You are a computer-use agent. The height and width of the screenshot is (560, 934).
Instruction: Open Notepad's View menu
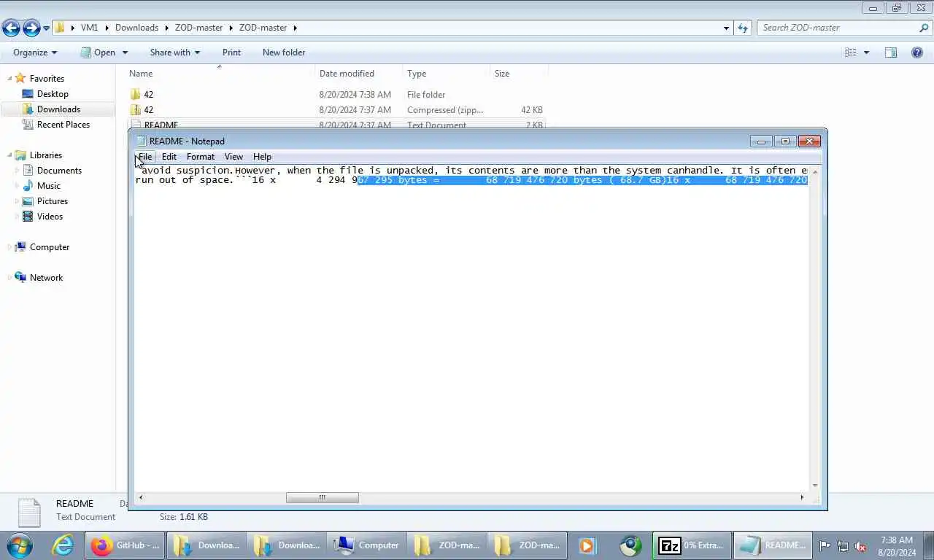[x=233, y=157]
